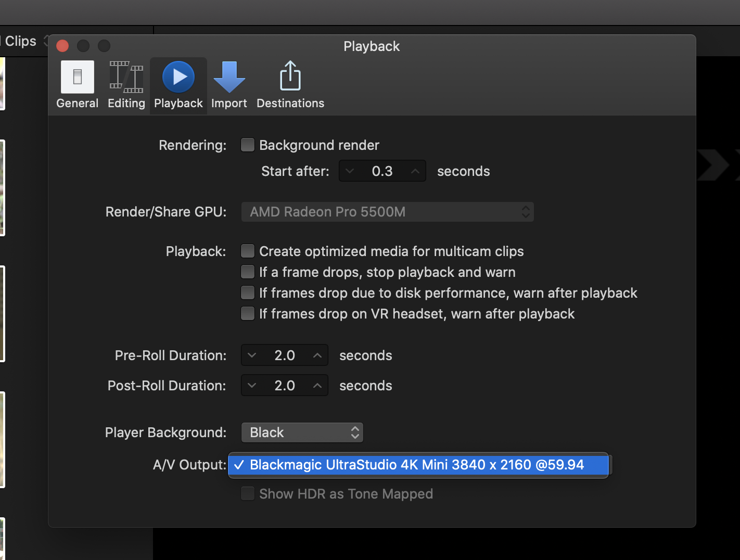Increase the Pre-Roll Duration value

click(317, 355)
